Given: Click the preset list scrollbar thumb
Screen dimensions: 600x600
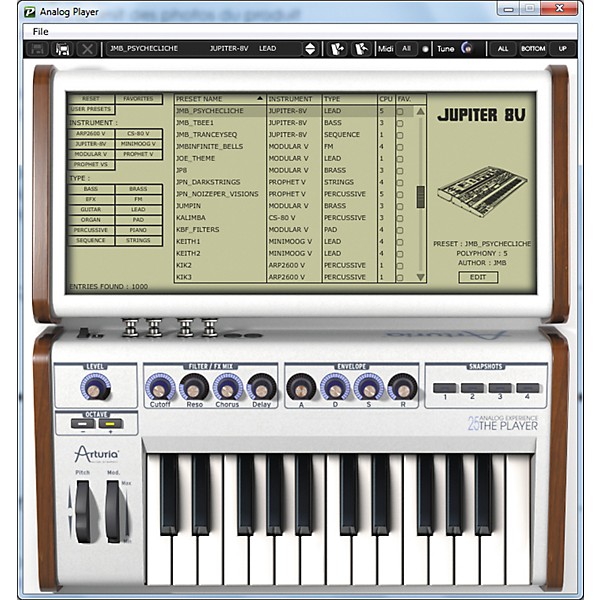Looking at the screenshot, I should pos(421,197).
